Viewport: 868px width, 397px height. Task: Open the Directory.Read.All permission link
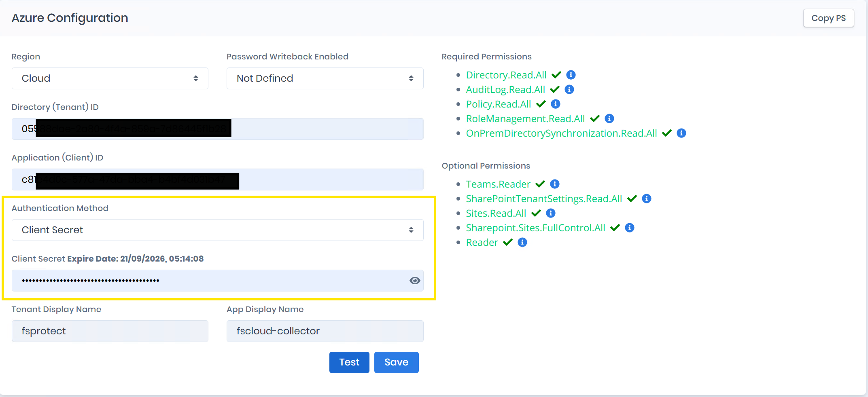pos(506,75)
